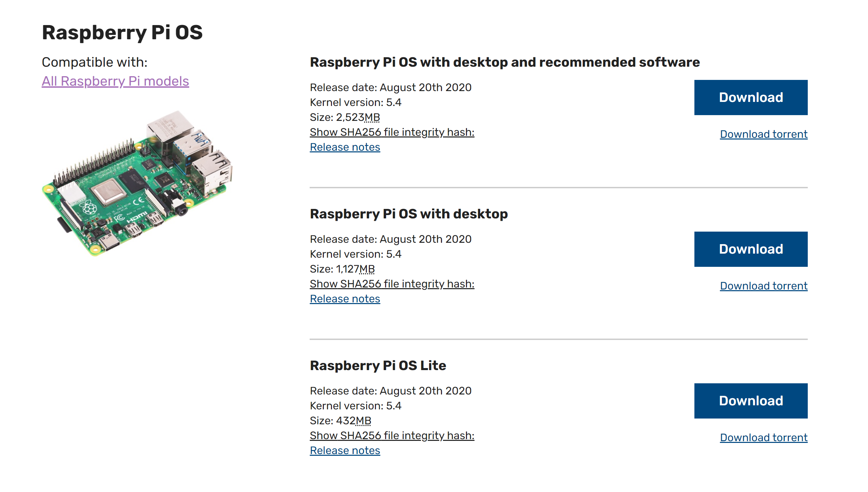Open the All Raspberry Pi models link

coord(115,81)
